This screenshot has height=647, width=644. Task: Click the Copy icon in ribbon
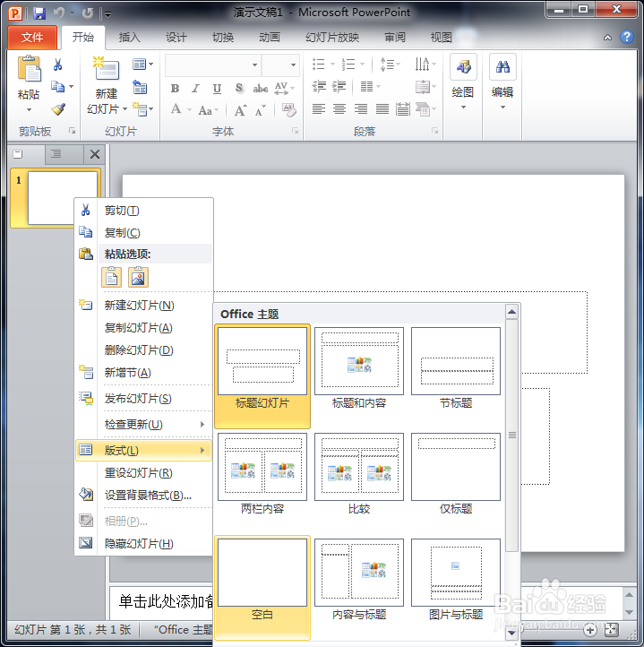coord(57,87)
